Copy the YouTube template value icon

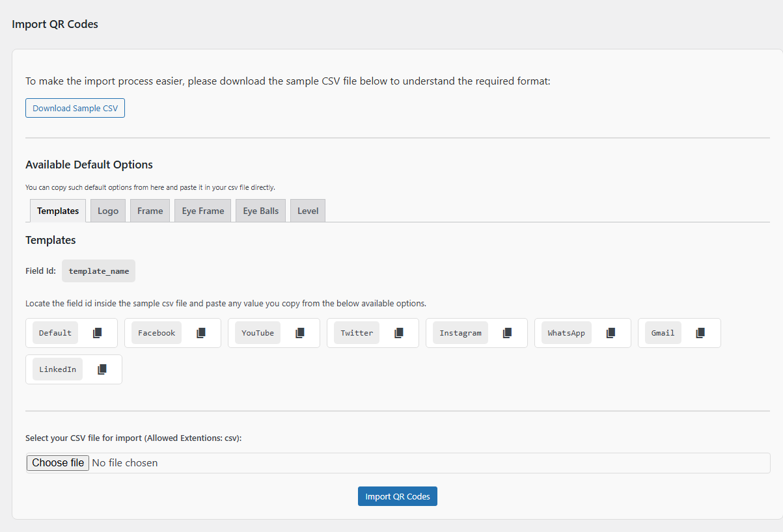[300, 333]
